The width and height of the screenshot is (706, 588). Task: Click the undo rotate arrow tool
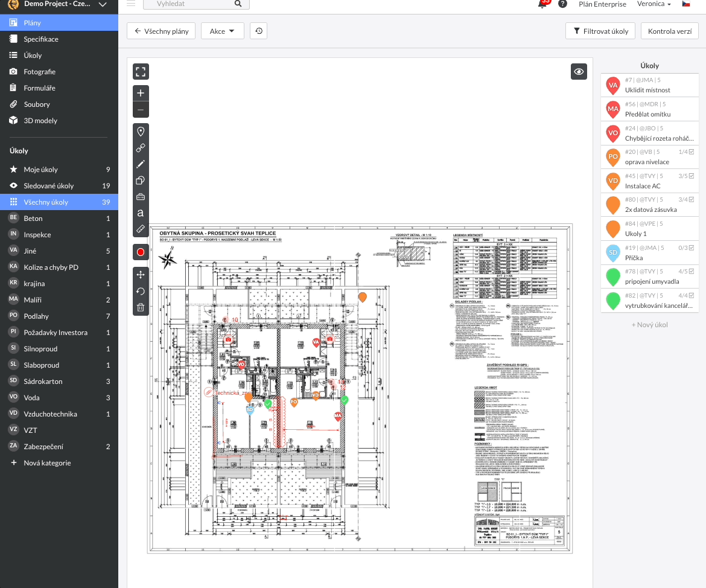141,291
